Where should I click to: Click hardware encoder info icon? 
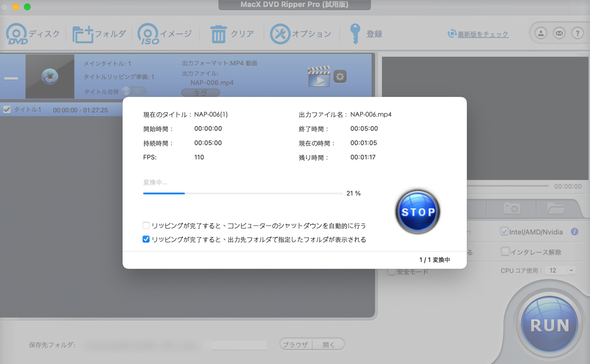click(x=574, y=232)
